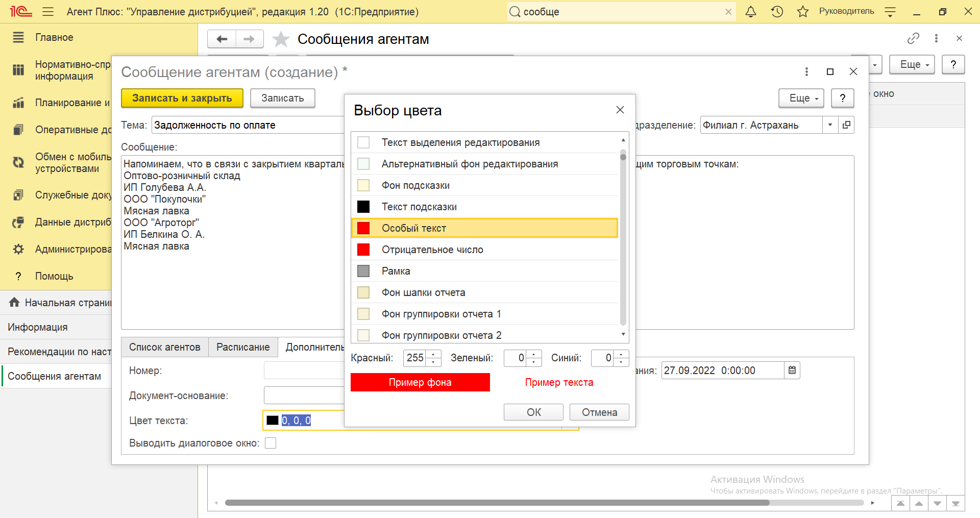Open Нормативно-справочная информация section icon
The image size is (980, 518).
18,70
